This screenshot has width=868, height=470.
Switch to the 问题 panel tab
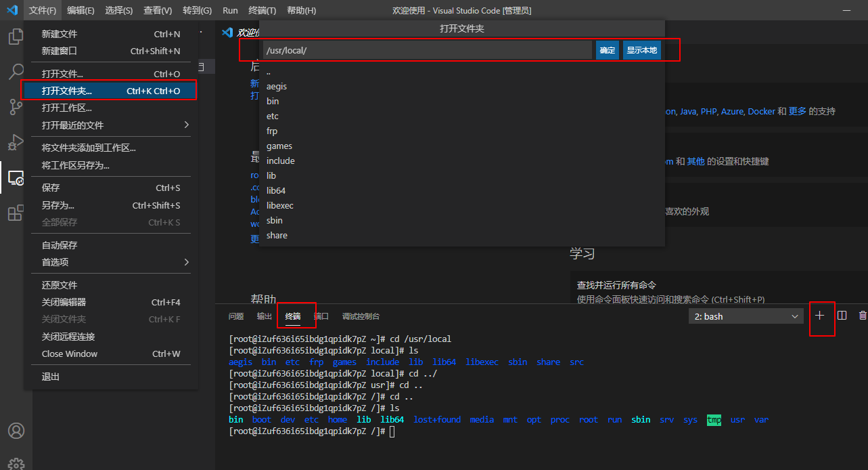point(236,316)
